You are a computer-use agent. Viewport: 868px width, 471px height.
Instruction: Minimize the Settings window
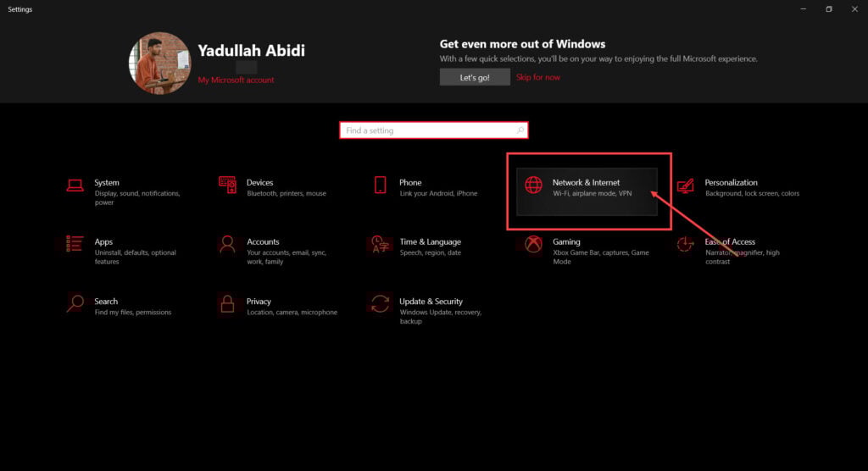(804, 8)
